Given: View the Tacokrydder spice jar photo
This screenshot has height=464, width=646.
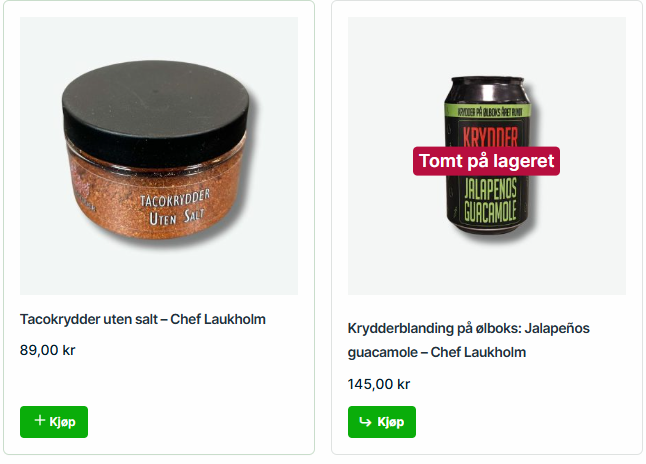Looking at the screenshot, I should pyautogui.click(x=159, y=156).
